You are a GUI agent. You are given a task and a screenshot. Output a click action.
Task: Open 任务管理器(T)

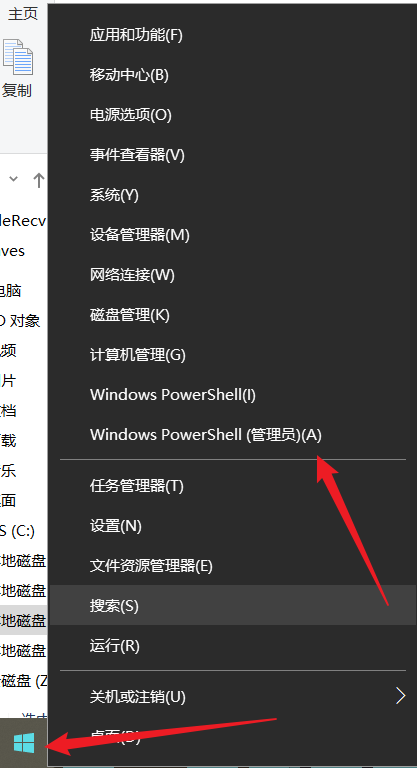pos(233,486)
